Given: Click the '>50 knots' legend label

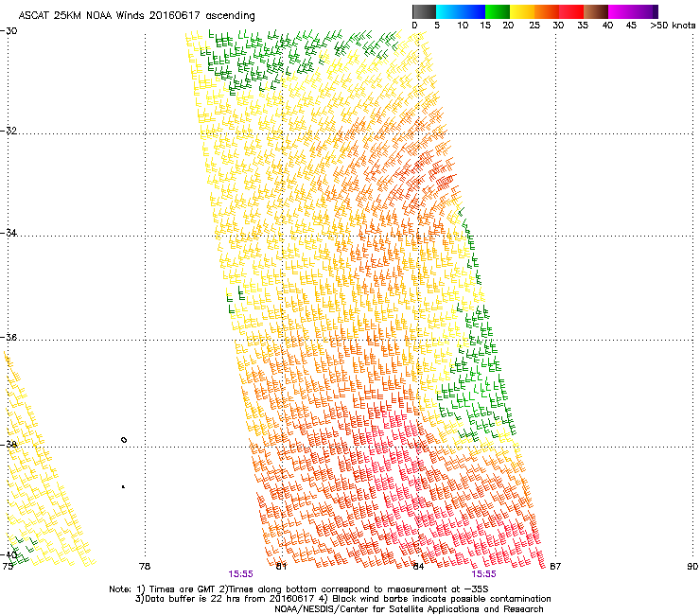Looking at the screenshot, I should click(x=673, y=26).
